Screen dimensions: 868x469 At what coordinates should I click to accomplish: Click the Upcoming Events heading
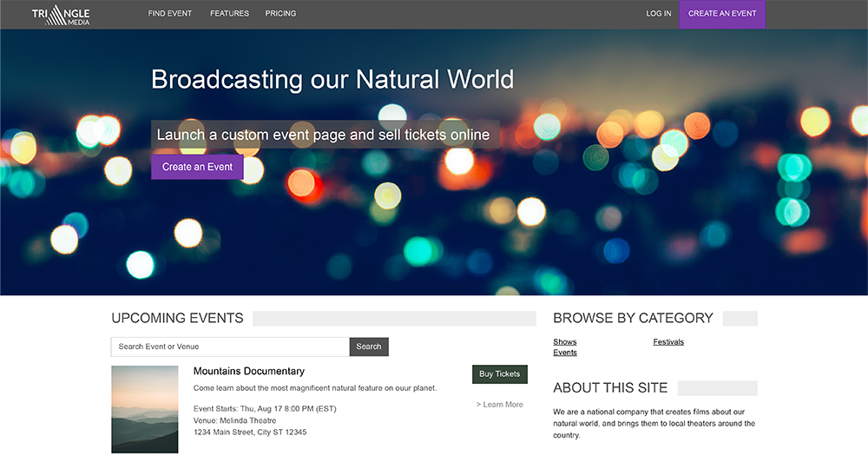[x=177, y=318]
